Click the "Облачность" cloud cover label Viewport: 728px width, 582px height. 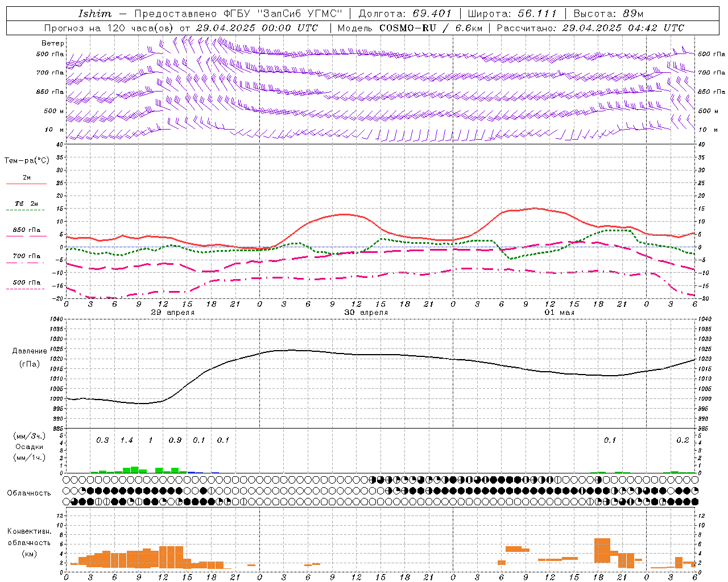tap(29, 493)
